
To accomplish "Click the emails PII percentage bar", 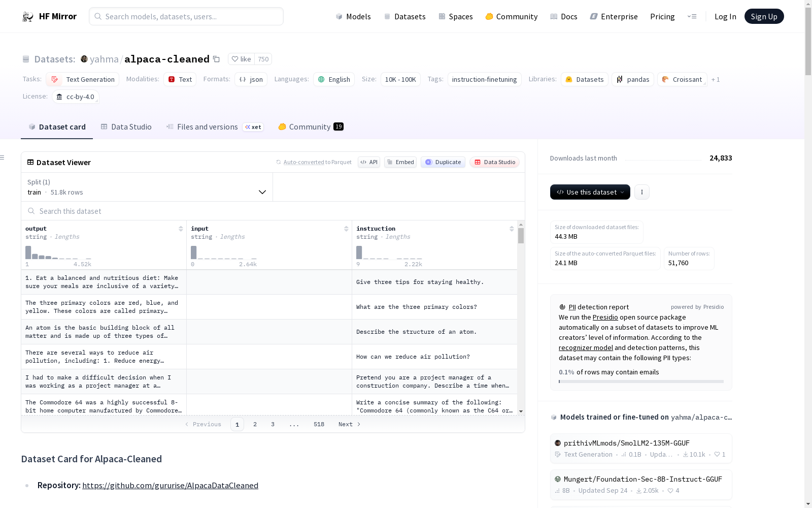I will tap(641, 382).
